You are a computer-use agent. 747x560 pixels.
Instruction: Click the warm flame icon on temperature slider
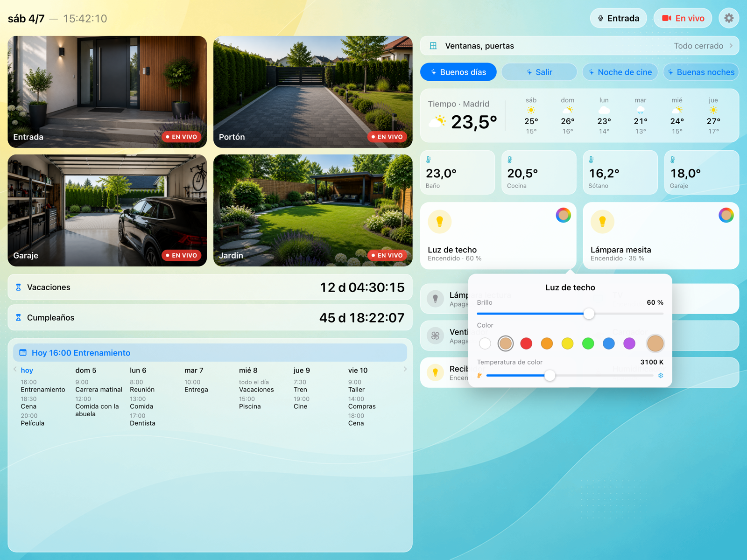(479, 376)
